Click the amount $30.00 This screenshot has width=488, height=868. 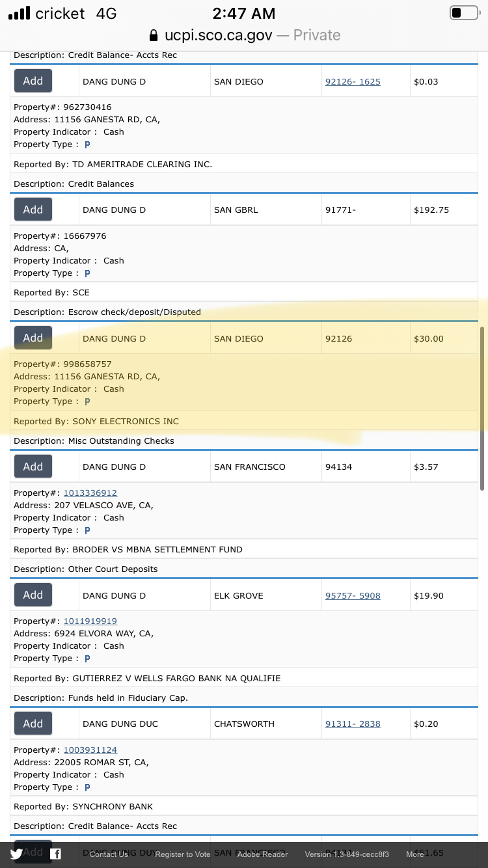(x=429, y=338)
